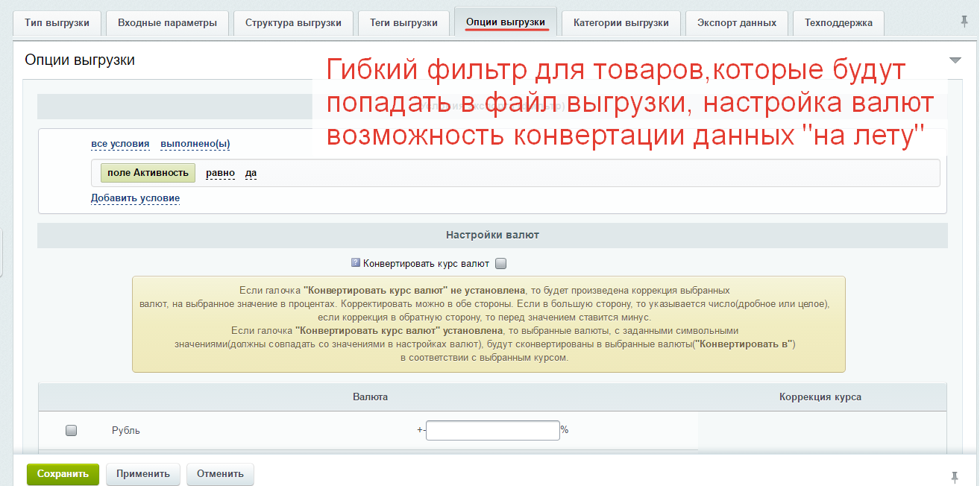Switch to the Экспорт данных tab
Screen dimensions: 980x486
tap(736, 23)
